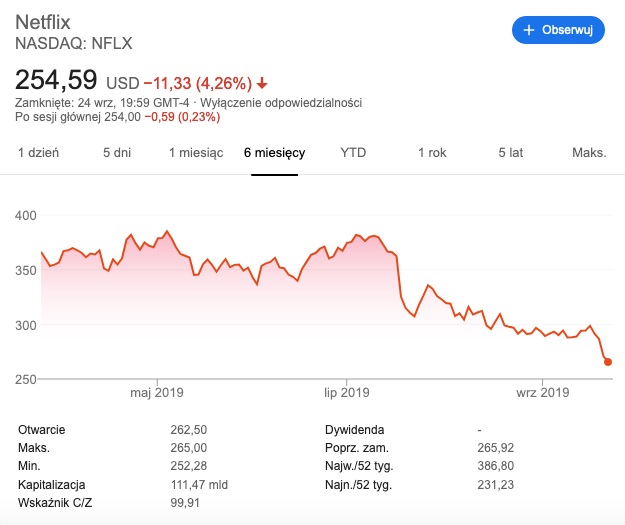Click the Kapitalizacja value 111,47 mld

click(201, 484)
